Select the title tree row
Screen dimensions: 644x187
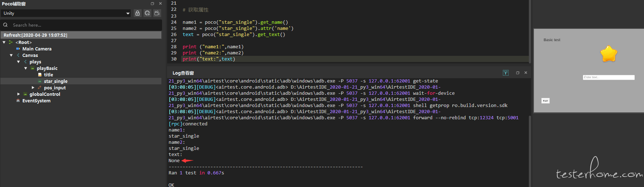coord(81,75)
